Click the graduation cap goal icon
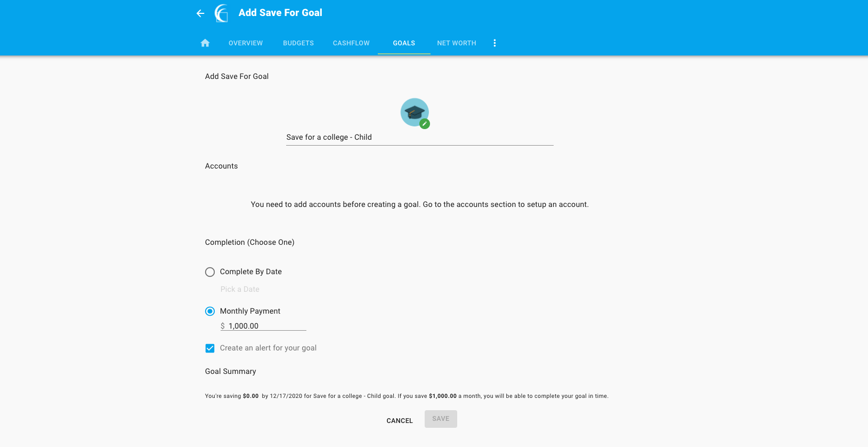Viewport: 868px width, 447px height. click(414, 112)
